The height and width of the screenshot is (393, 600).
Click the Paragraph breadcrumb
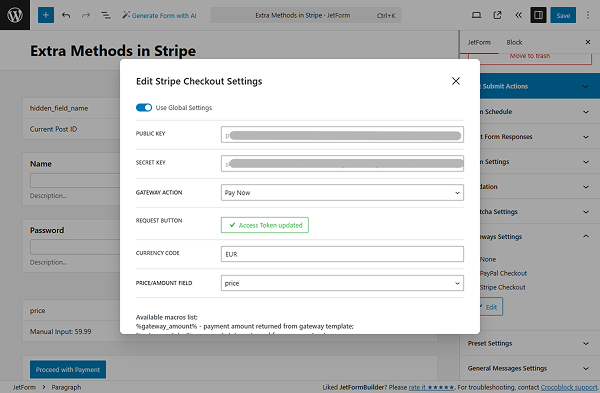click(x=66, y=387)
